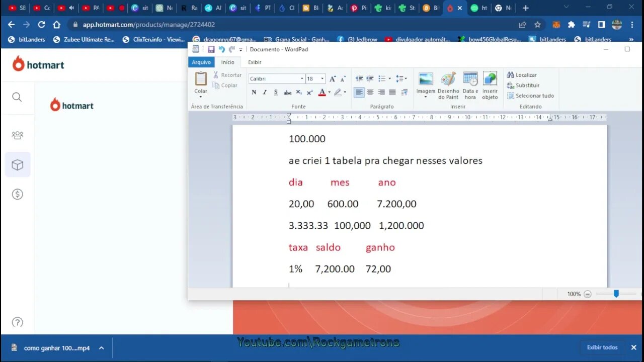Click Localizar in the Editando group
644x362 pixels.
(522, 75)
